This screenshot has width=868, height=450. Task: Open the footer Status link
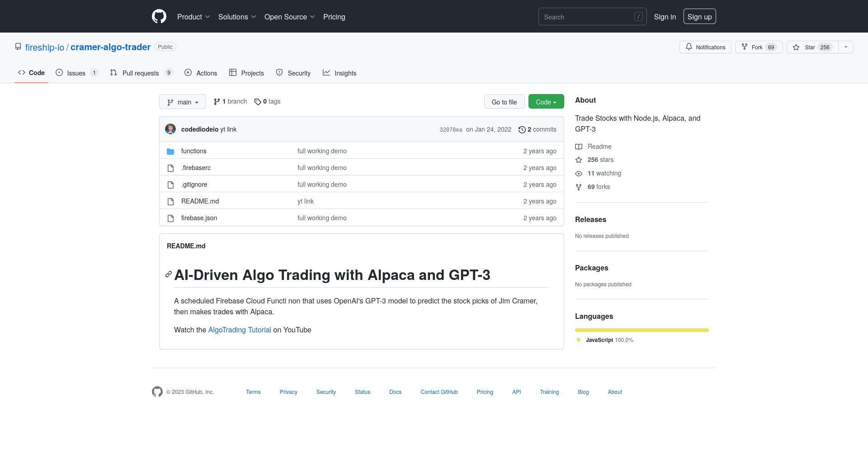[x=363, y=392]
